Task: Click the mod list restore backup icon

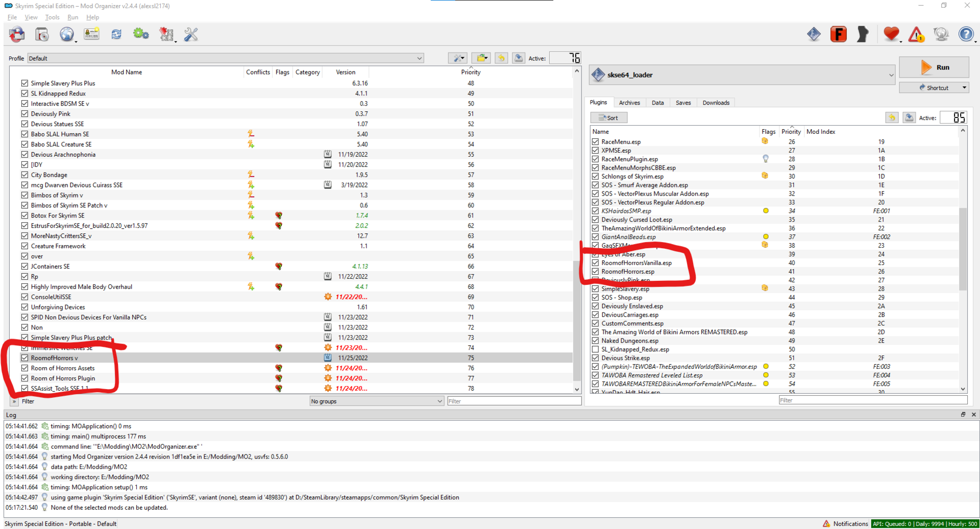Action: 501,58
